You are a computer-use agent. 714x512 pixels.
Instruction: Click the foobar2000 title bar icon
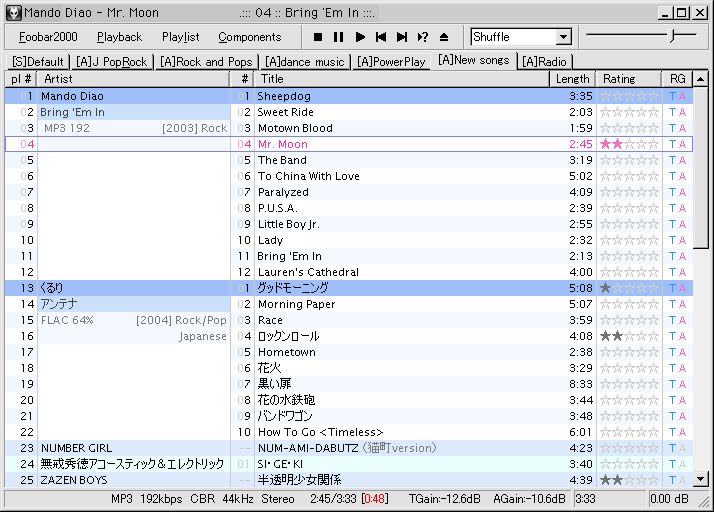point(14,13)
